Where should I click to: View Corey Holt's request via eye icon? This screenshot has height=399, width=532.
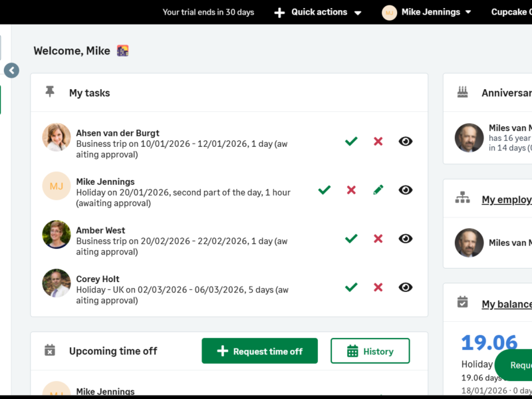[405, 287]
